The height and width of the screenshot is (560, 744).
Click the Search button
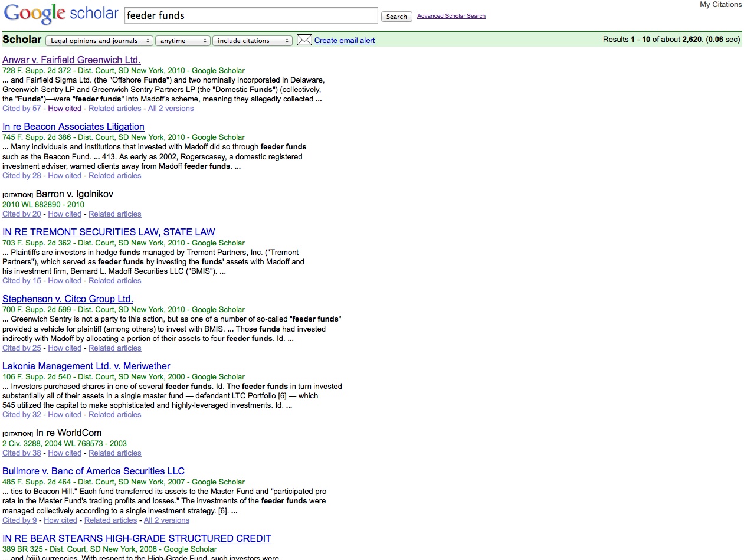click(x=396, y=17)
